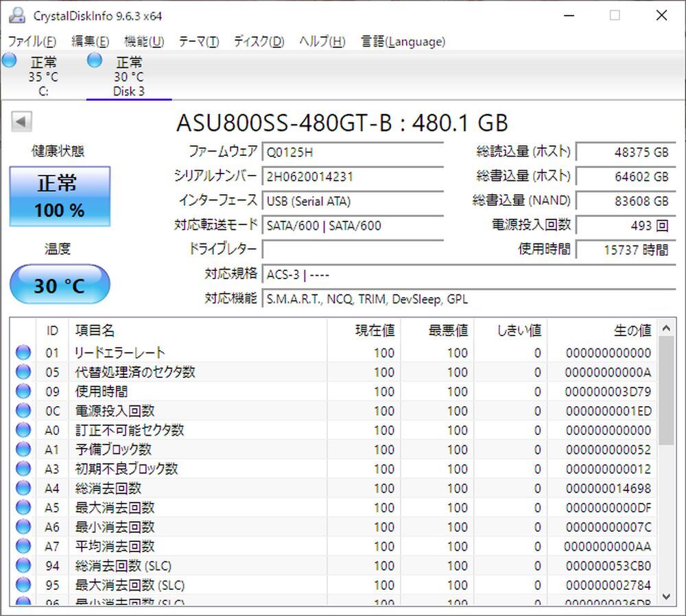Click the 項目名 column header
The height and width of the screenshot is (616, 686).
point(198,331)
